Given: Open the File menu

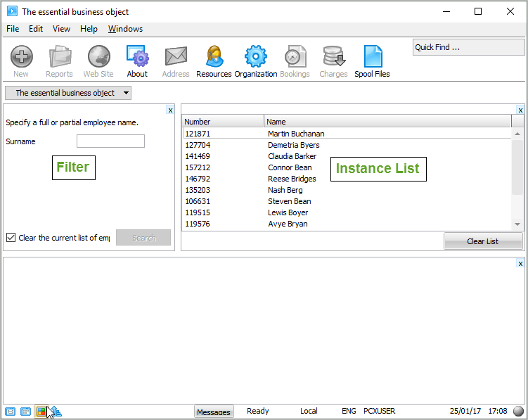Looking at the screenshot, I should 13,29.
